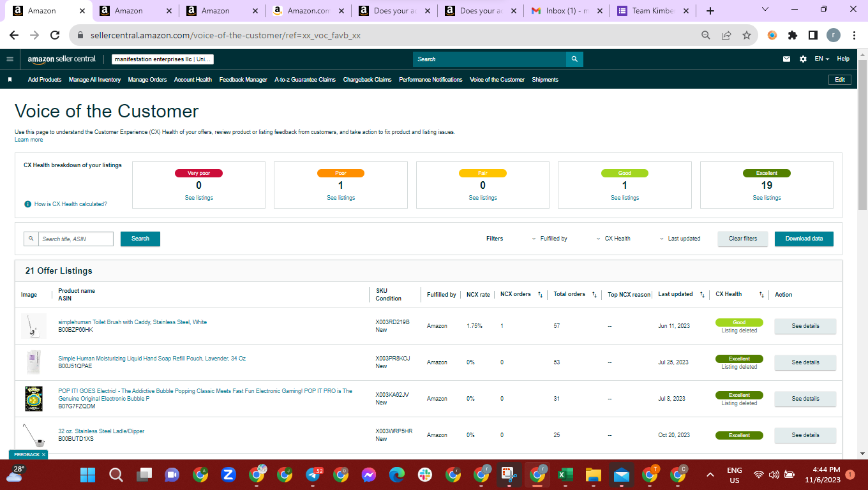Close the FEEDBACK tab
Image resolution: width=868 pixels, height=490 pixels.
point(44,455)
